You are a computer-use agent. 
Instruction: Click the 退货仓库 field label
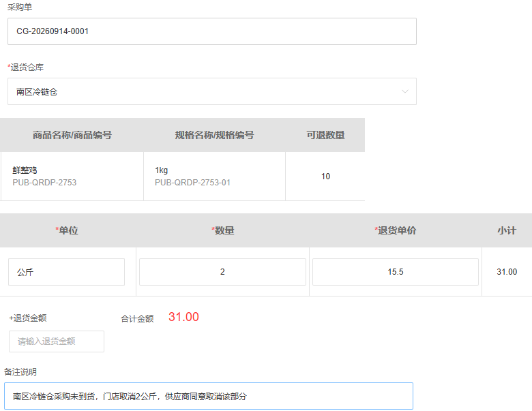[26, 67]
